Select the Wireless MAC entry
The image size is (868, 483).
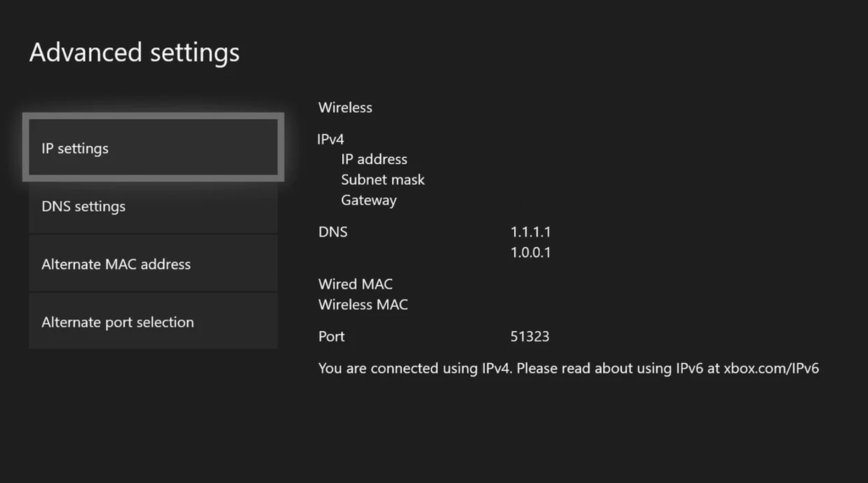coord(363,305)
